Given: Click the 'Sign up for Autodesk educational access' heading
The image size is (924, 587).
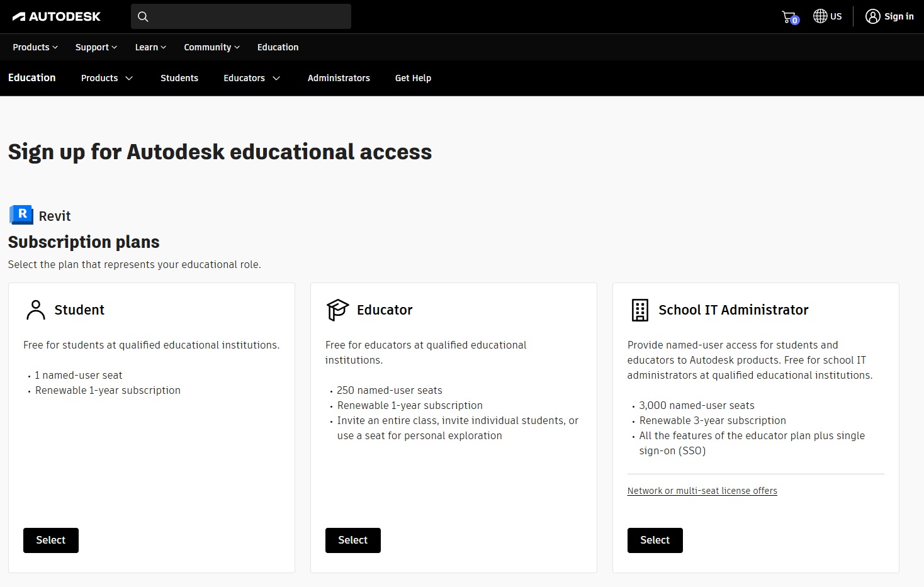Looking at the screenshot, I should point(220,152).
